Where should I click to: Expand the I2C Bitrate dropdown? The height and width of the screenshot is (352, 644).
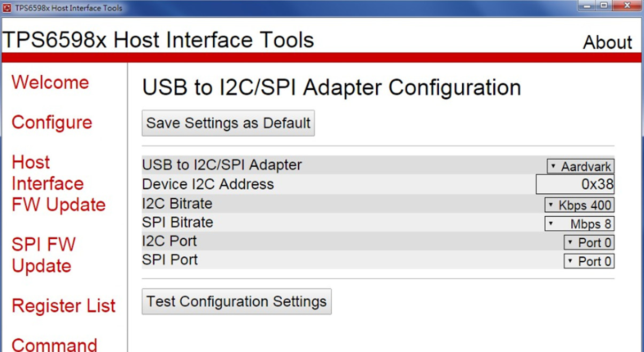pos(579,205)
